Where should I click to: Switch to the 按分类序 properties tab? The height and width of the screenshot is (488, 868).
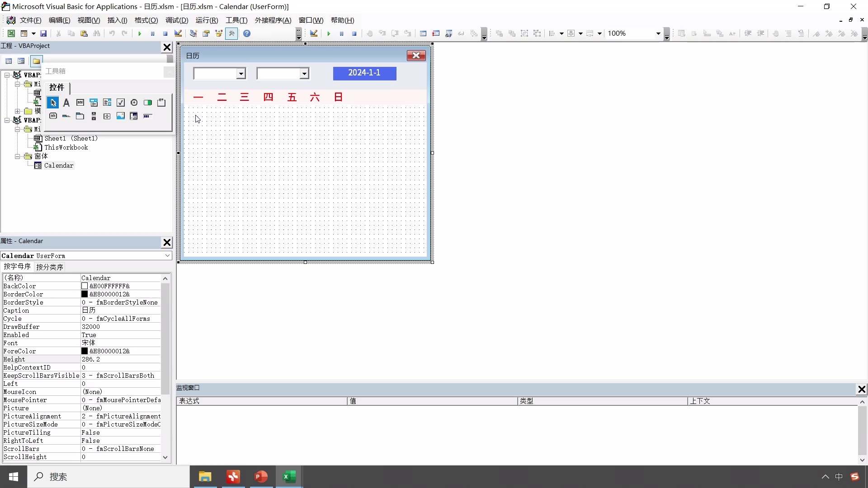tap(50, 267)
